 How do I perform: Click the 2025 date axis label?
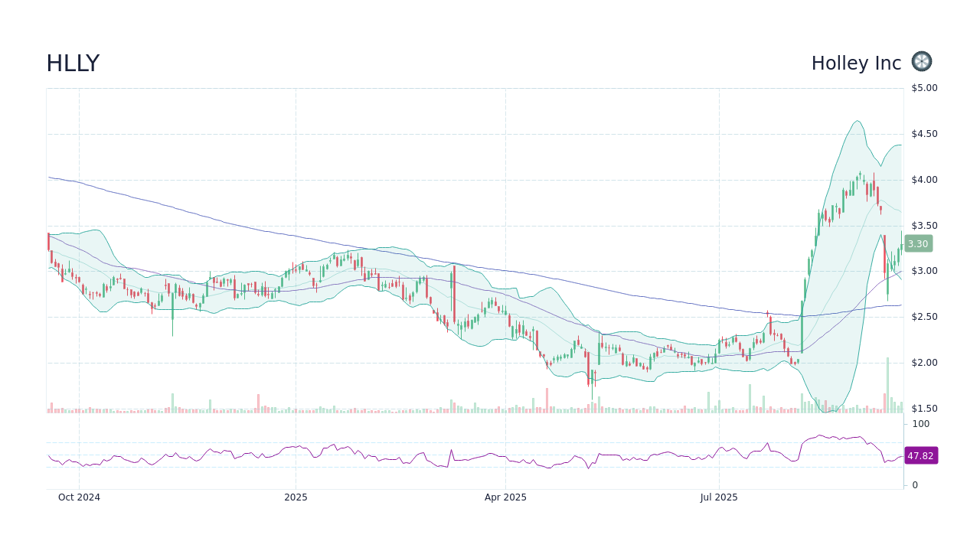click(x=296, y=497)
